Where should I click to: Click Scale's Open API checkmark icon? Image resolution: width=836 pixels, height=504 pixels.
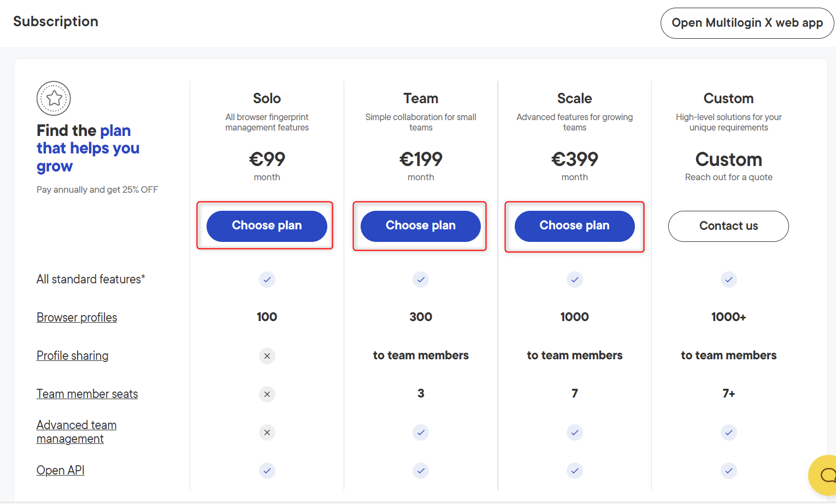point(575,471)
